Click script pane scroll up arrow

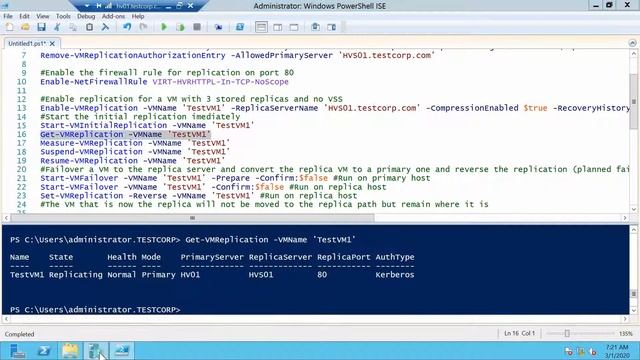pos(633,53)
